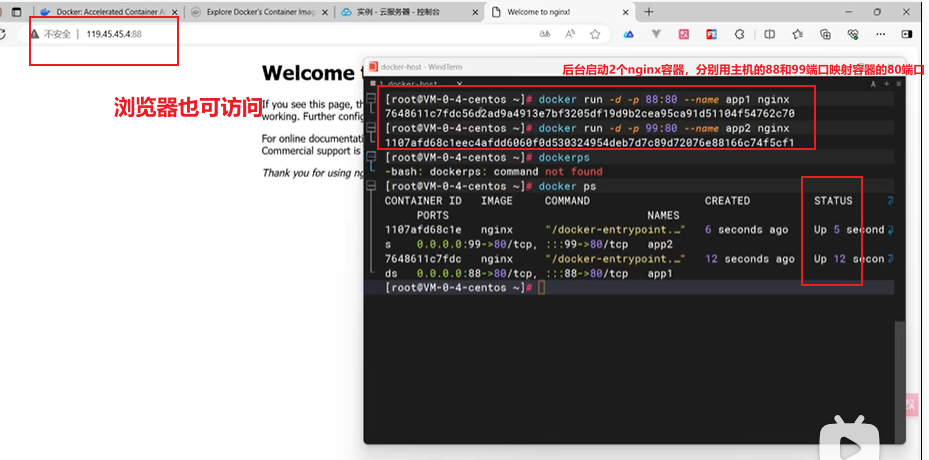Screen dimensions: 929x460
Task: Click the app2 container name in terminal
Action: [x=660, y=244]
